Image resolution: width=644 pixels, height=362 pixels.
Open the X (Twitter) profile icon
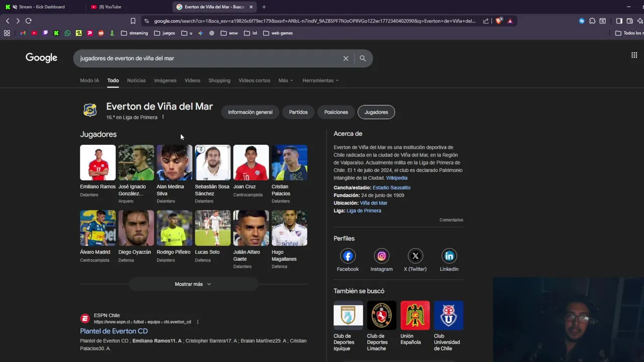click(415, 256)
